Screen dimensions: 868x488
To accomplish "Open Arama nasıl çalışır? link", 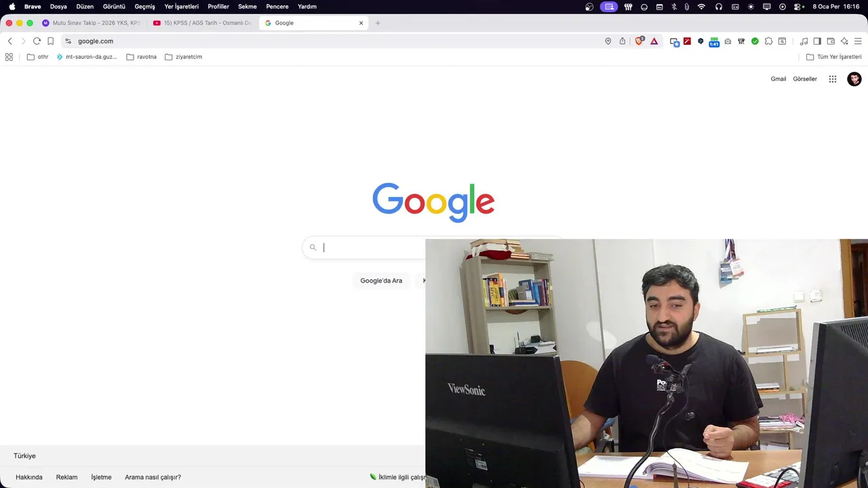I will click(x=153, y=477).
